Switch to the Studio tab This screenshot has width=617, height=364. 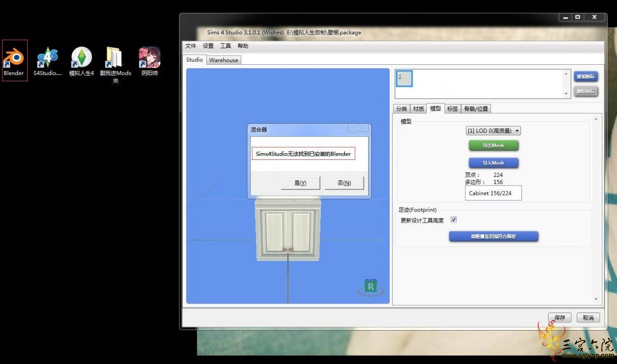pos(194,60)
